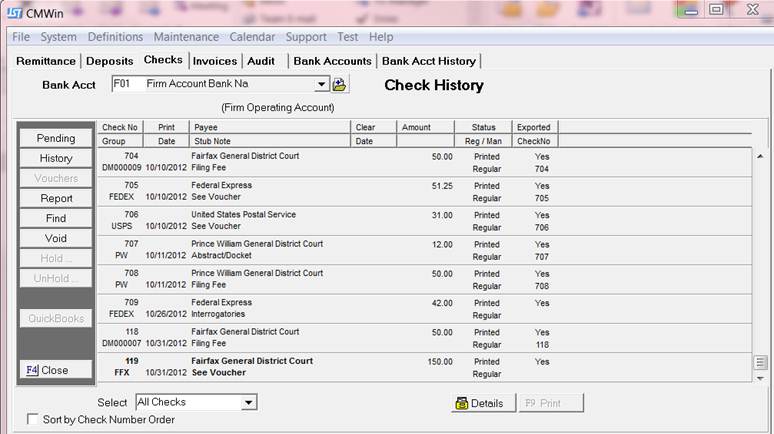Screen dimensions: 774x434
Task: Open the Definitions menu
Action: tap(115, 37)
